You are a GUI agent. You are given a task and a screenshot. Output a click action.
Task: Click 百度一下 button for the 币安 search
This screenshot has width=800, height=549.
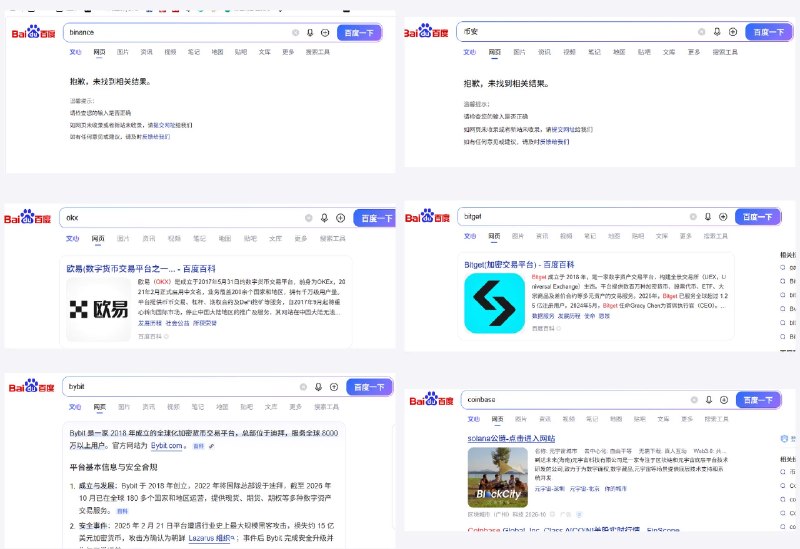tap(768, 32)
